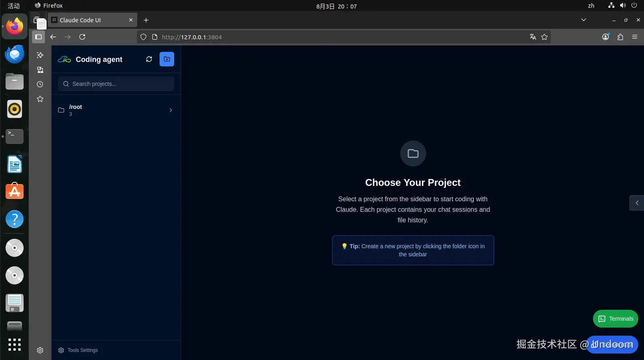Viewport: 644px width, 360px height.
Task: Open Files manager from the dock
Action: pyautogui.click(x=15, y=81)
